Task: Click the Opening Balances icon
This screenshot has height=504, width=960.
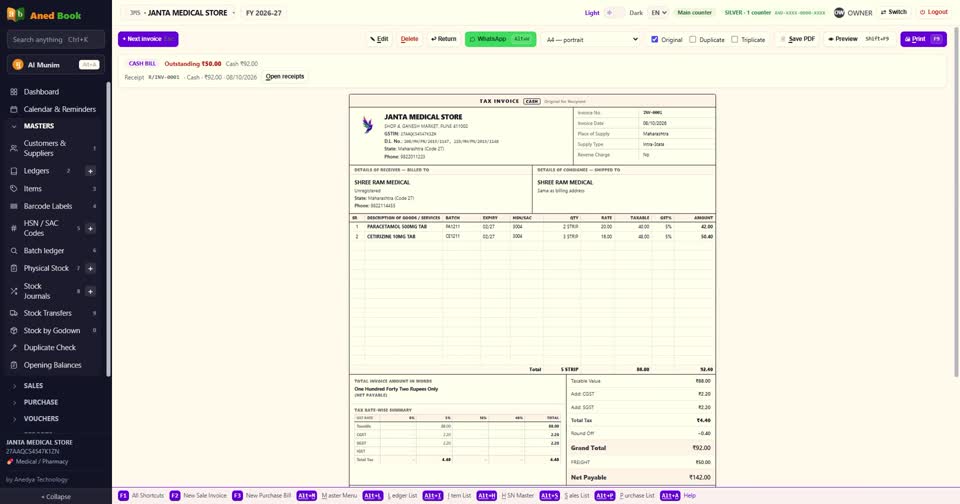Action: 14,365
